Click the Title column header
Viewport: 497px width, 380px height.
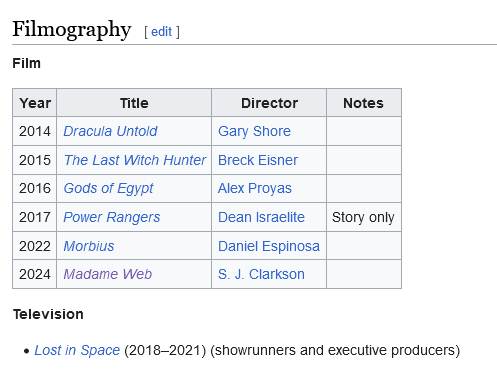(x=134, y=103)
